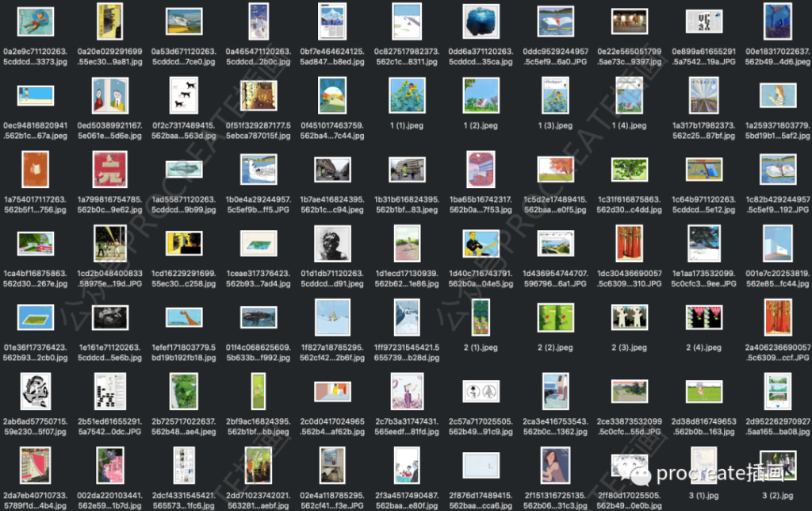812x511 pixels.
Task: Click the sculpture head image 01d1db71120263
Action: click(x=332, y=243)
